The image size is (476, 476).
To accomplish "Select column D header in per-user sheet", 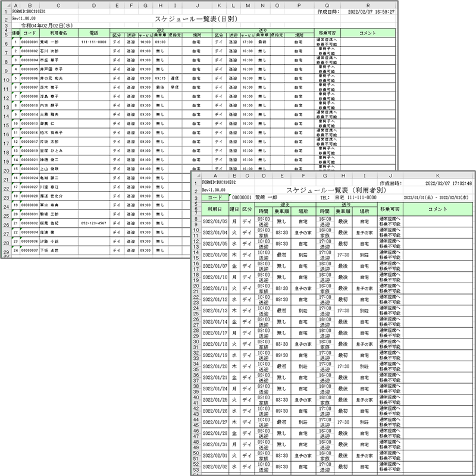I will [x=264, y=176].
